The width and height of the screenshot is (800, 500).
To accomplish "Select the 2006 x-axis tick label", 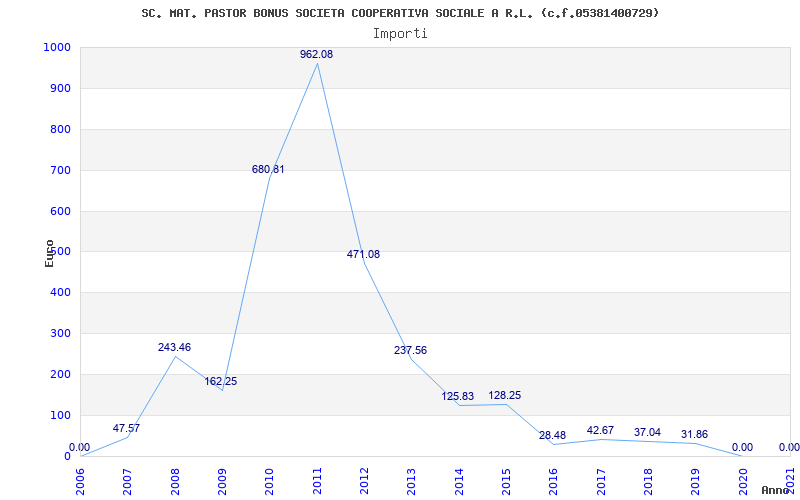I will point(81,481).
